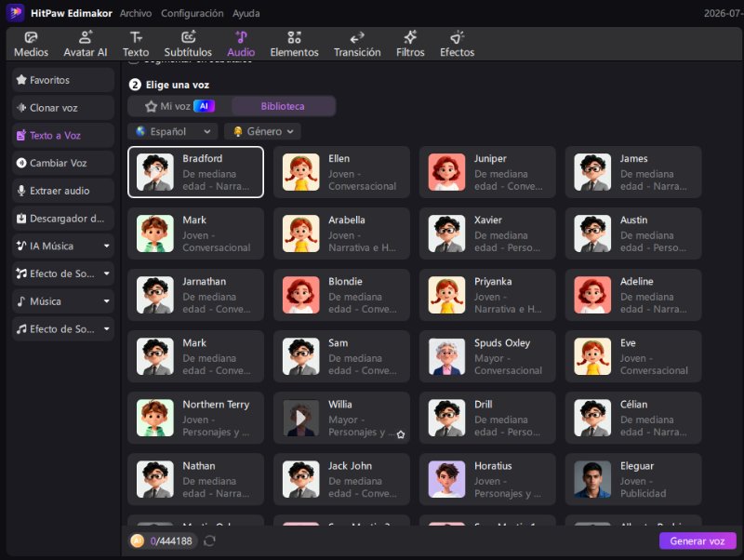Open the Avatar AI tab
This screenshot has width=744, height=560.
[86, 44]
